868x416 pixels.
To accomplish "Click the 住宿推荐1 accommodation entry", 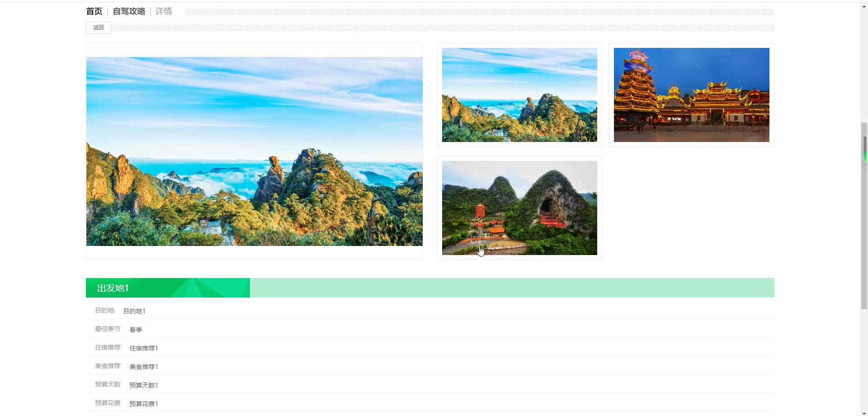I will click(144, 348).
